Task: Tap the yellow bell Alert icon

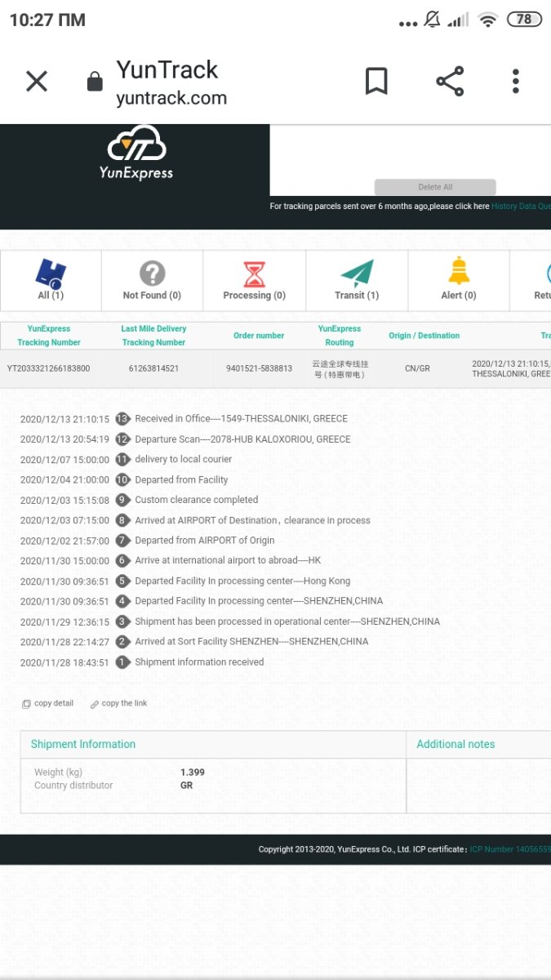Action: point(459,271)
